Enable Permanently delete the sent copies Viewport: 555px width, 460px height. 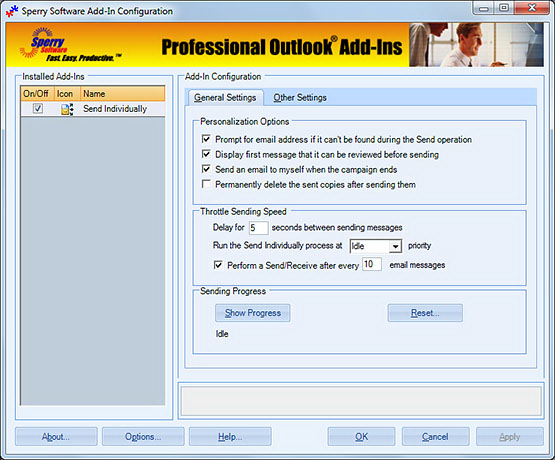(206, 184)
